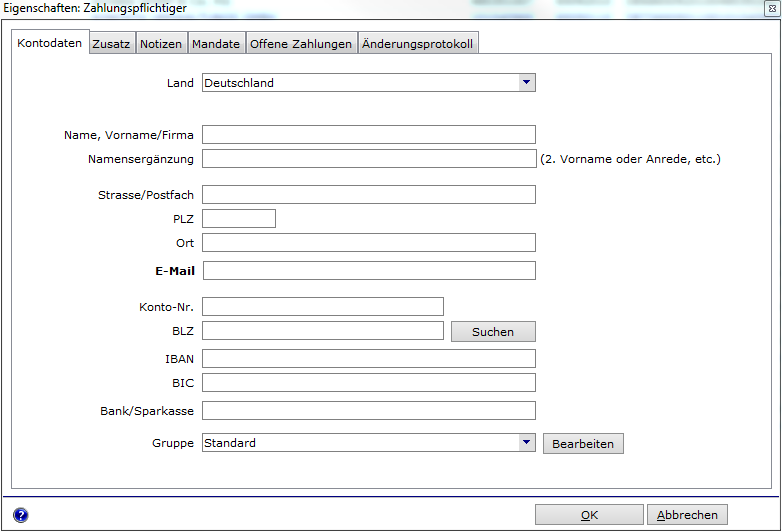Click the Deutschland value in Land combo box
Image resolution: width=782 pixels, height=532 pixels.
(239, 83)
